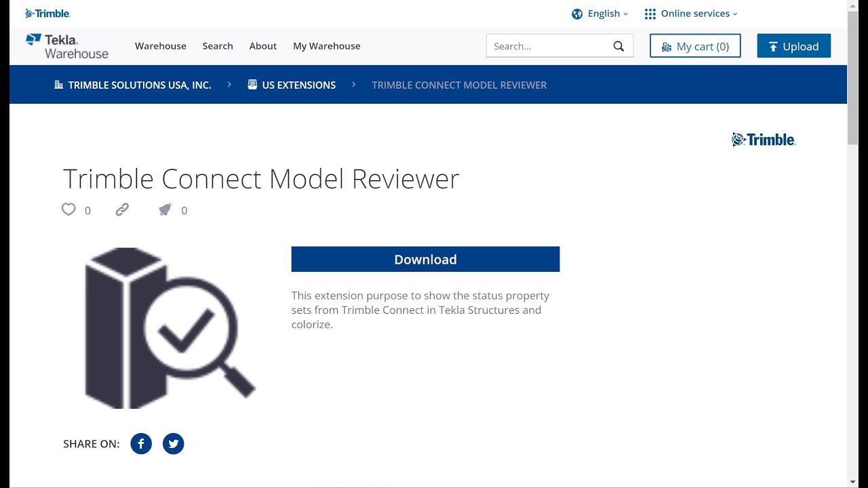868x488 pixels.
Task: Click the alert bell subscribe icon
Action: click(165, 210)
